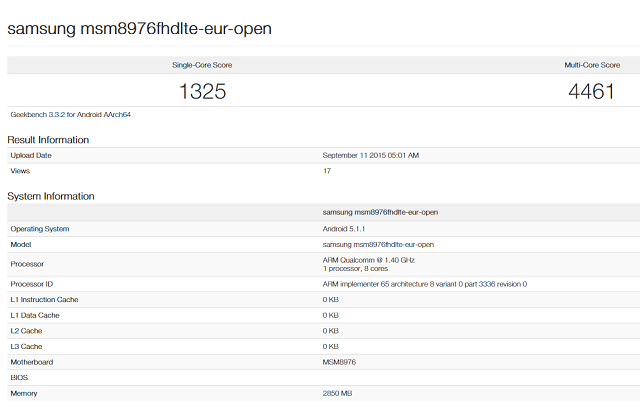
Task: Select the Upload Date row label
Action: (x=31, y=155)
